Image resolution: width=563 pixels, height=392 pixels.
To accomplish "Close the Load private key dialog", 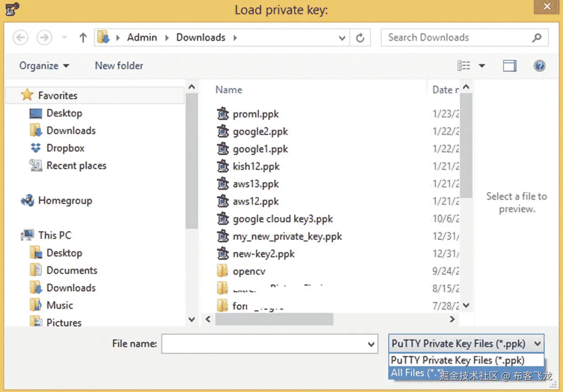I will [547, 6].
